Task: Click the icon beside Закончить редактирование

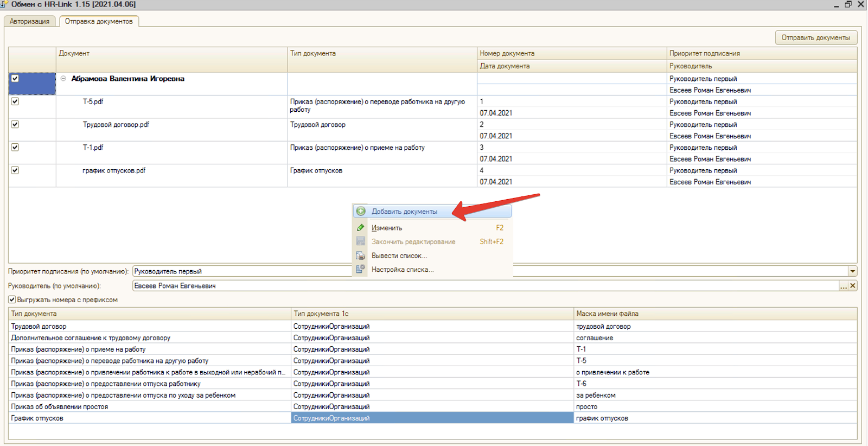Action: (361, 241)
